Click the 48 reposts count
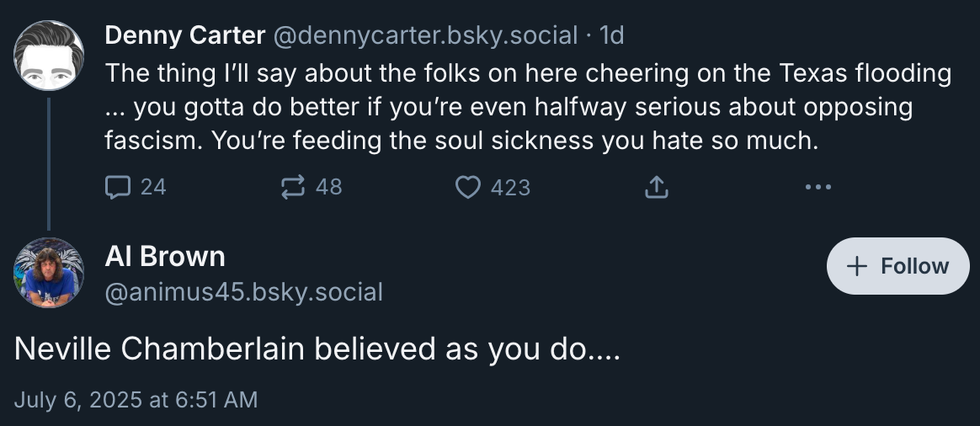The height and width of the screenshot is (426, 980). (328, 186)
